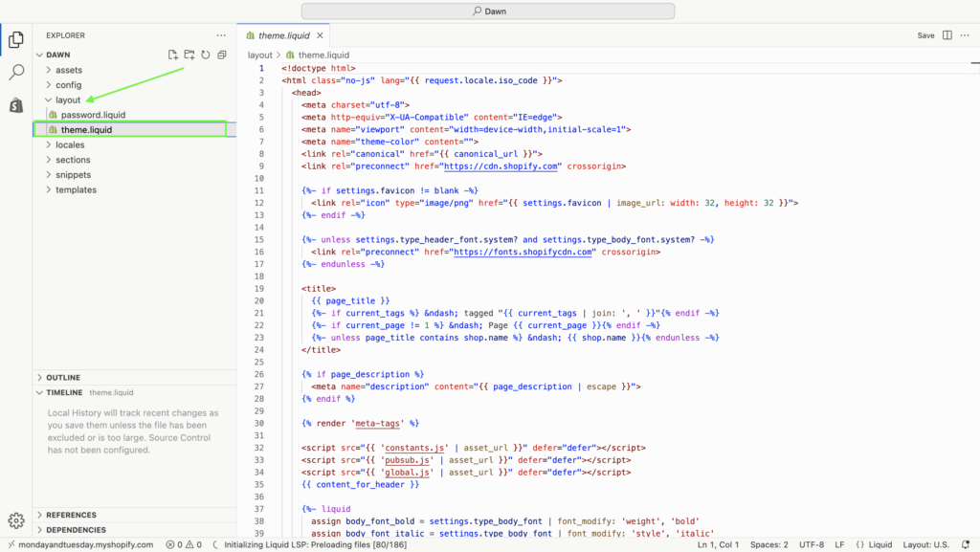This screenshot has height=552, width=980.
Task: Click the notifications bell in status bar
Action: [966, 544]
